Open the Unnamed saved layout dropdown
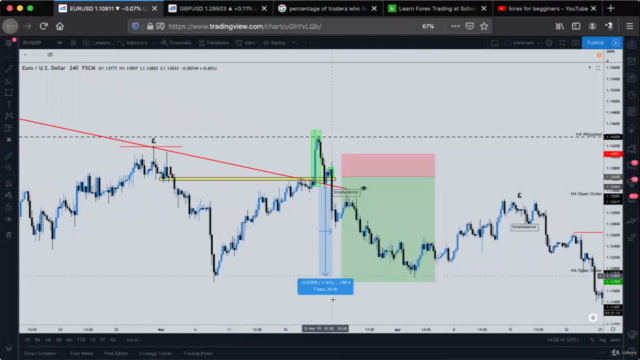The height and width of the screenshot is (360, 640). coord(522,43)
